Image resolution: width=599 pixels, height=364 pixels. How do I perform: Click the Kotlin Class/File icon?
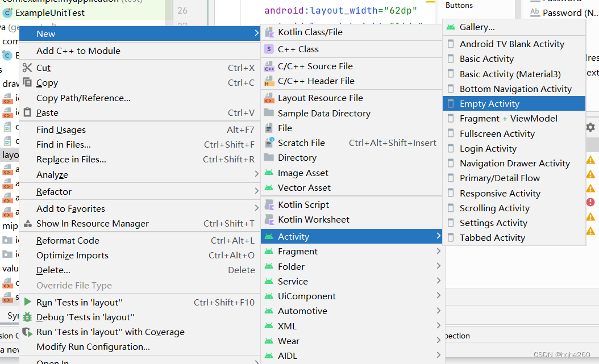pos(269,32)
